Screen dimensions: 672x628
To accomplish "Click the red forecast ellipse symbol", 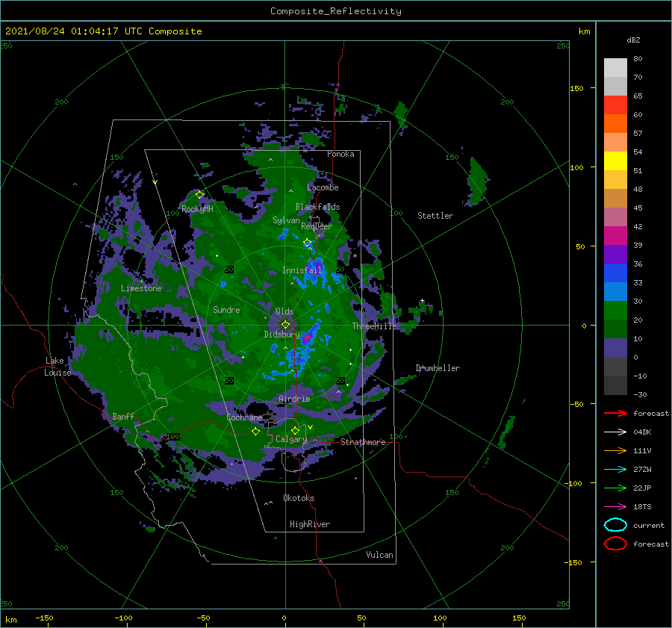I will (x=615, y=544).
